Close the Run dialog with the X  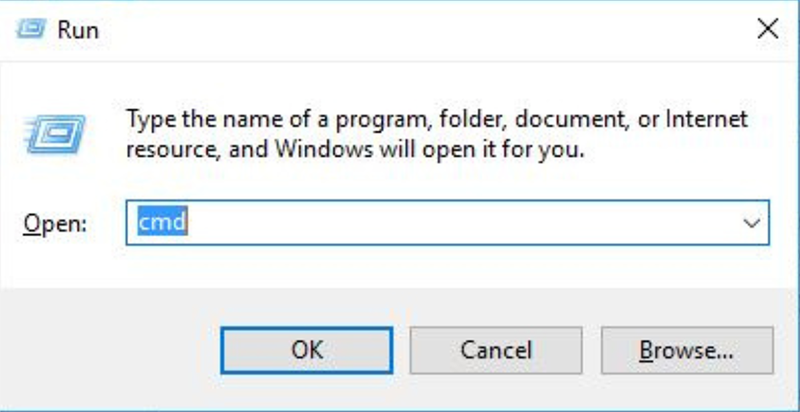point(767,29)
